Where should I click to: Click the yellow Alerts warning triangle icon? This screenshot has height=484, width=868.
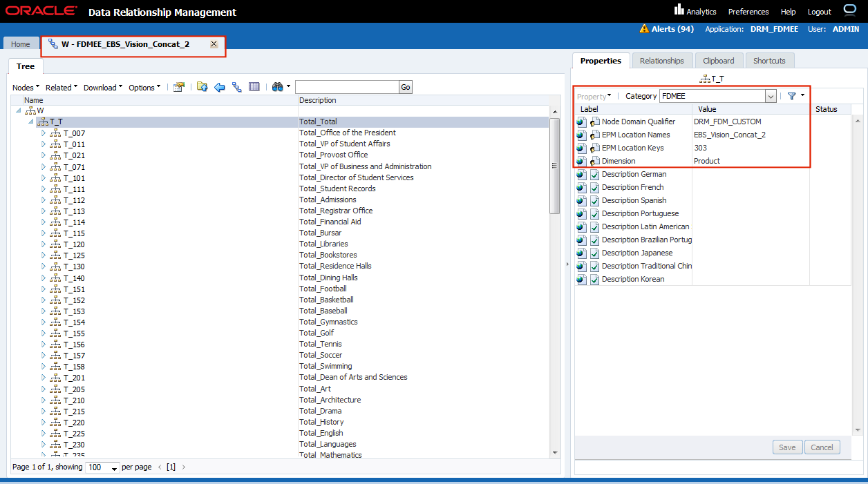click(x=644, y=29)
